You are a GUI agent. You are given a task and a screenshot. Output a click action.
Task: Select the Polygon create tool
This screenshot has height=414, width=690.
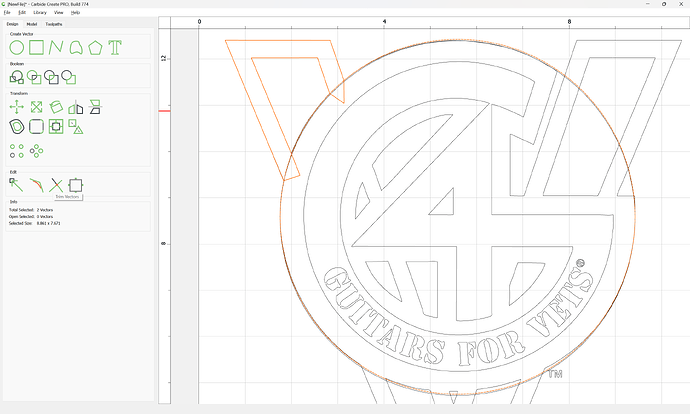point(95,48)
